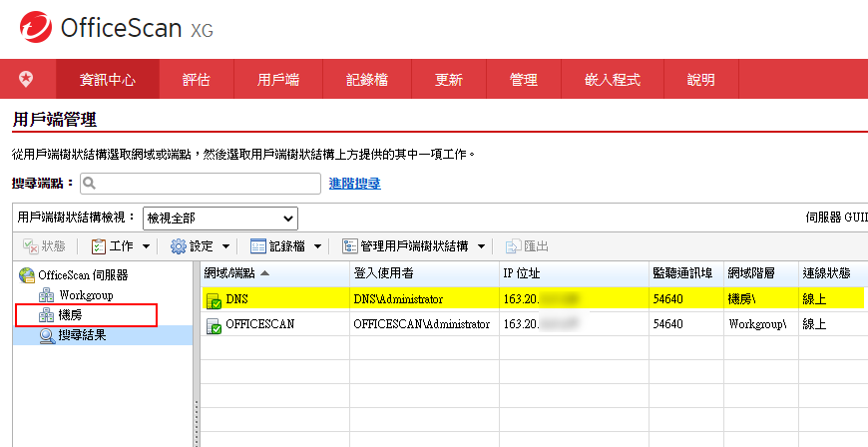Viewport: 868px width, 447px height.
Task: Click the 匯出 export icon
Action: 513,246
